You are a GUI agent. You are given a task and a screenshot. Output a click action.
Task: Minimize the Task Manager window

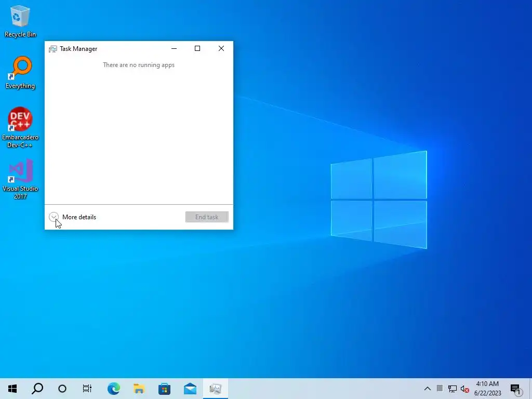coord(174,48)
